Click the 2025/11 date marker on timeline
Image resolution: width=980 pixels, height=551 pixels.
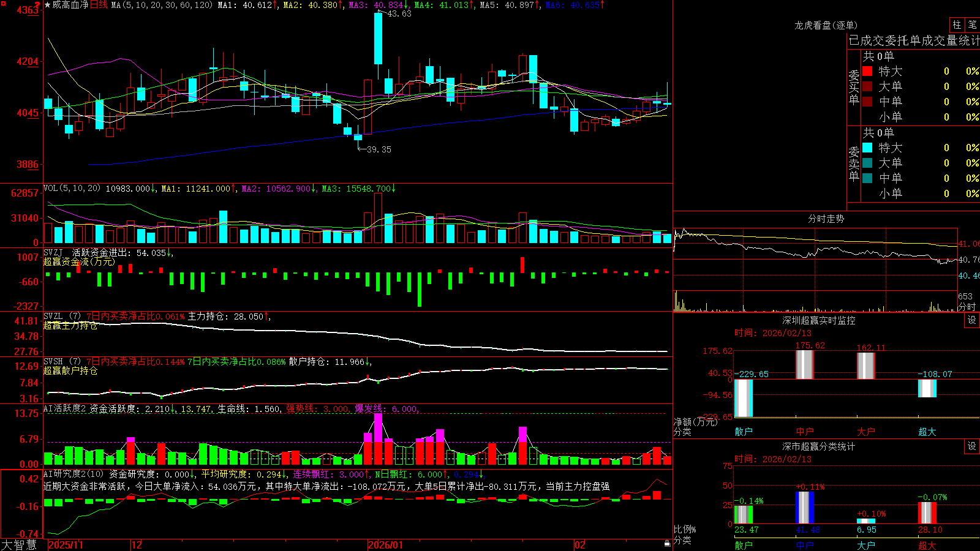[66, 545]
